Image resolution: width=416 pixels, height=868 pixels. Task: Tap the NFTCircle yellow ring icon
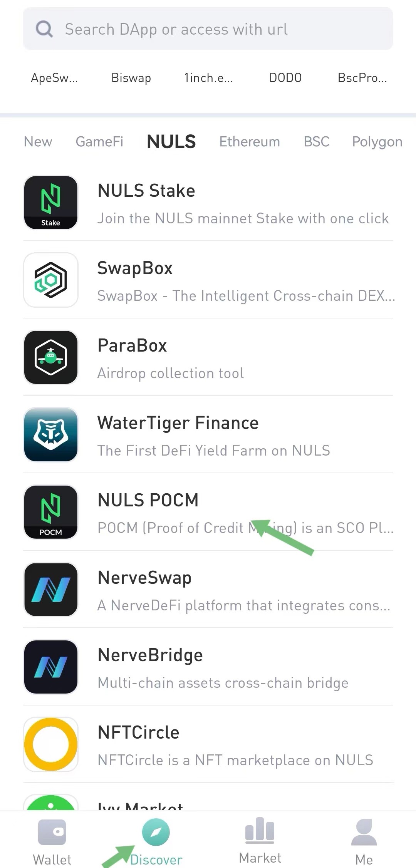[x=51, y=744]
